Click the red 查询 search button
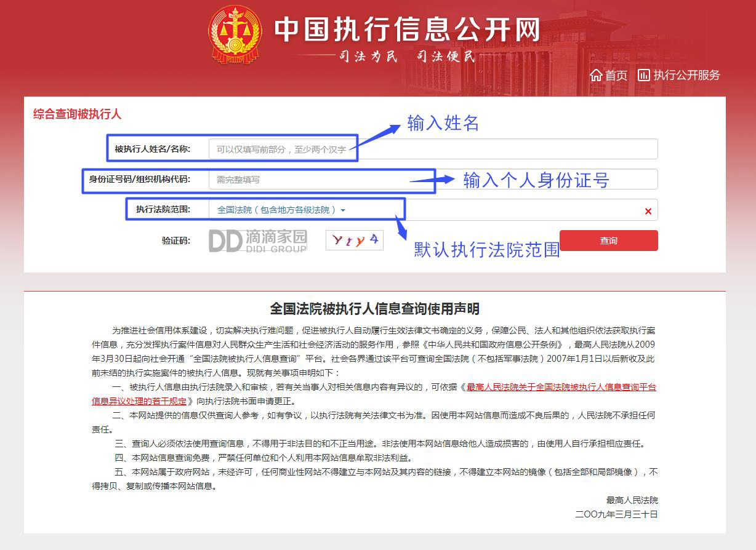The height and width of the screenshot is (550, 756). pyautogui.click(x=609, y=241)
